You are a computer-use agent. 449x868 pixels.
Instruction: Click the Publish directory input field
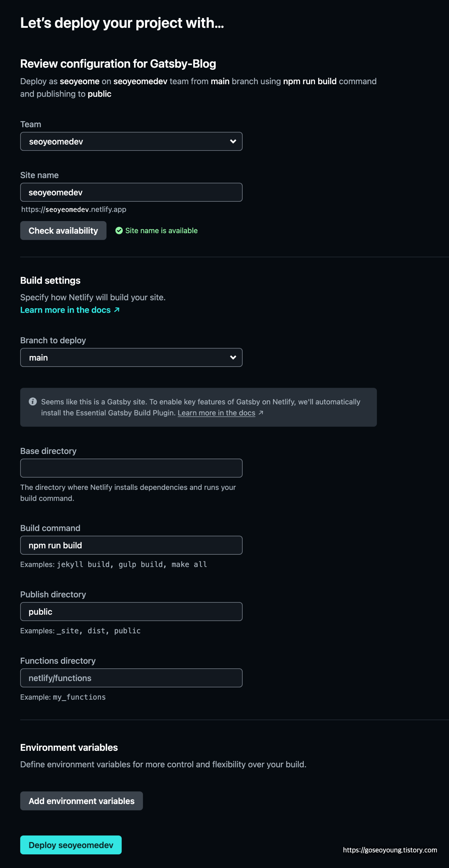point(131,612)
